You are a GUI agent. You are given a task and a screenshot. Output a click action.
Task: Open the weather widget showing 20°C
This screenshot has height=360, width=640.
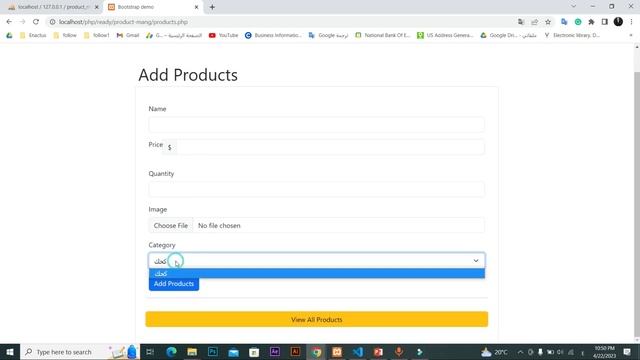[494, 352]
